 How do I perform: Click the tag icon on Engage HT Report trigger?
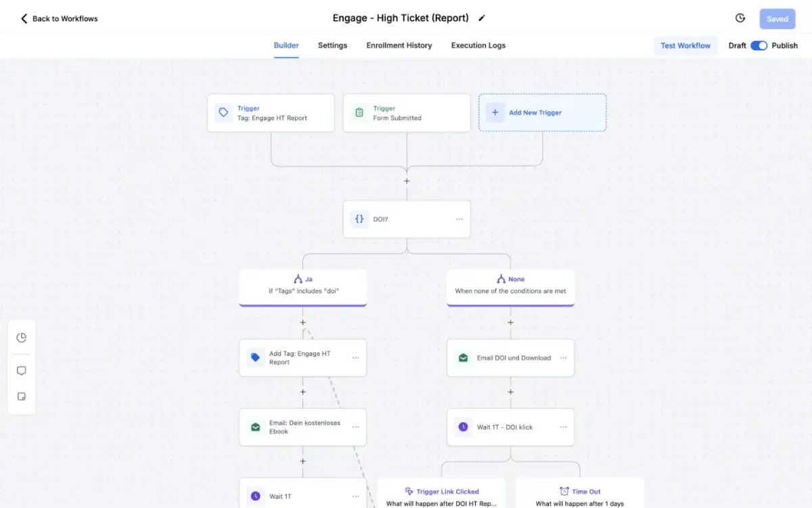(x=223, y=113)
